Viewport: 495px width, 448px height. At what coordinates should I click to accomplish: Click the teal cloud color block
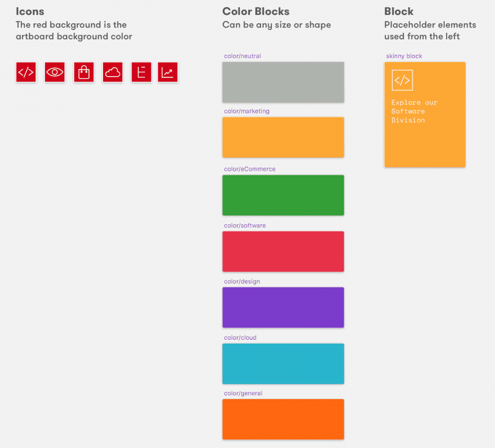click(x=283, y=364)
